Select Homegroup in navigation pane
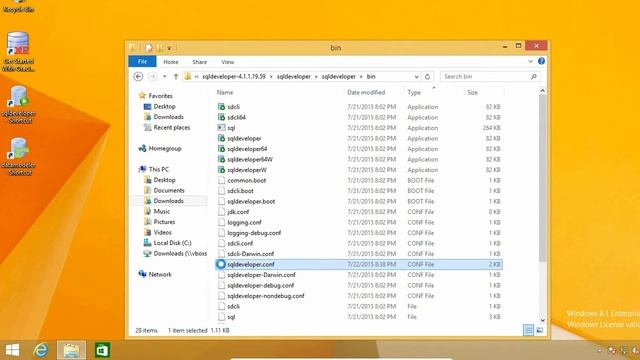 165,149
